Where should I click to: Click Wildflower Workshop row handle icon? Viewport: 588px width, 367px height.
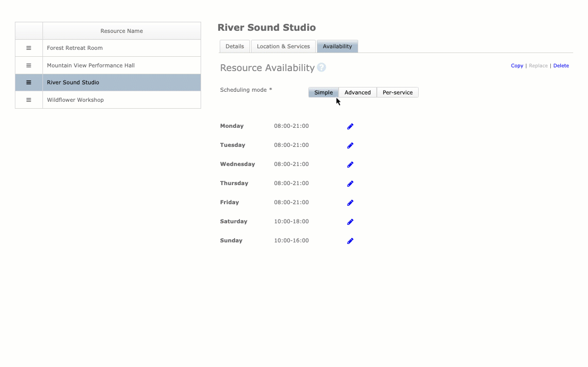coord(29,100)
